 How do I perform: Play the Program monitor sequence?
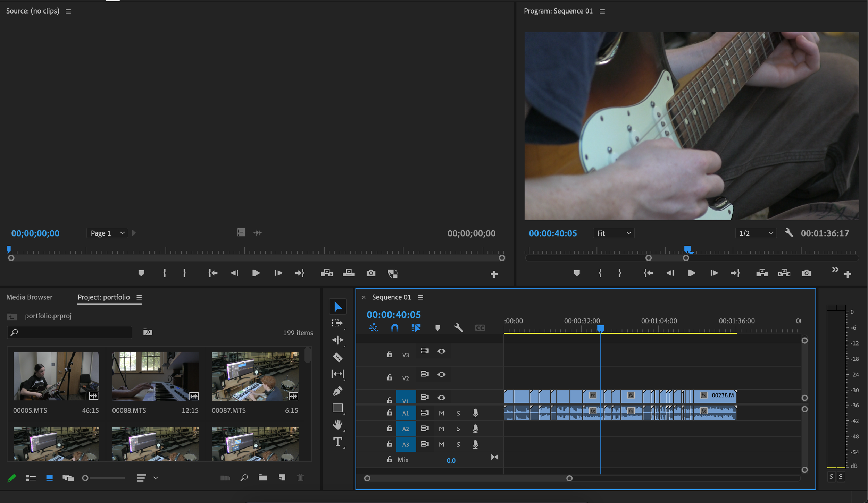point(691,273)
